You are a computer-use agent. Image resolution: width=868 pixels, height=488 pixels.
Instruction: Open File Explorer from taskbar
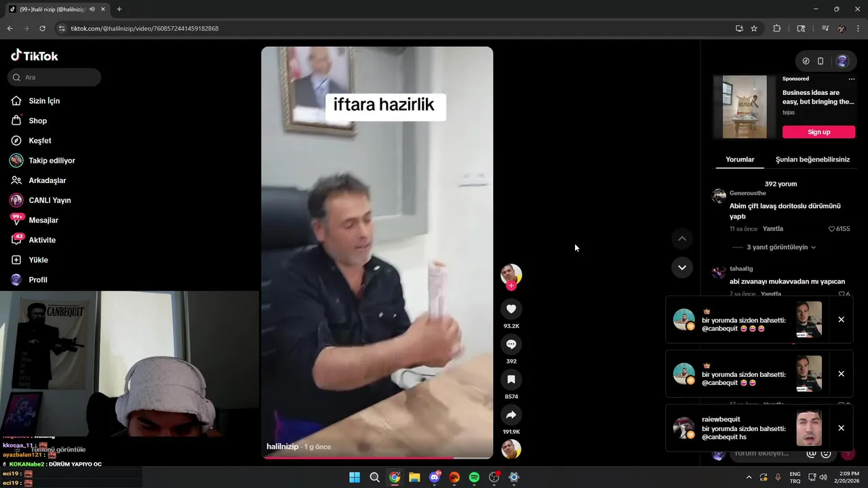click(414, 477)
